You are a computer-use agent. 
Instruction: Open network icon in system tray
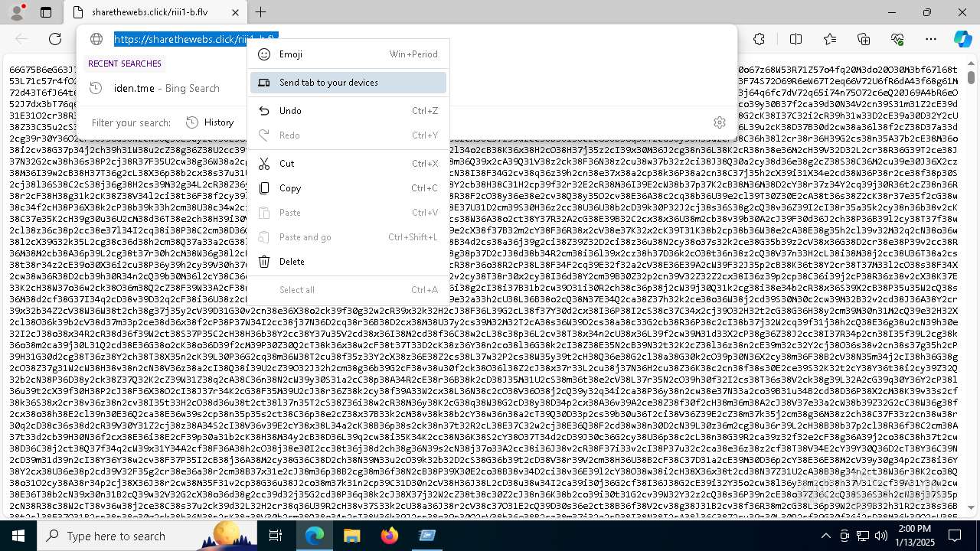point(863,536)
